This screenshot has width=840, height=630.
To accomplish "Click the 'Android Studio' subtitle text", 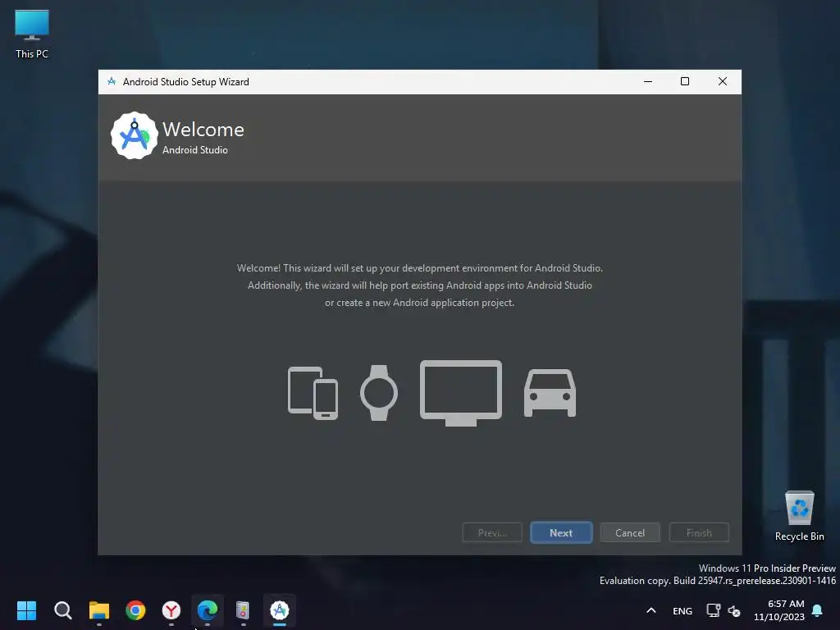I will [195, 150].
